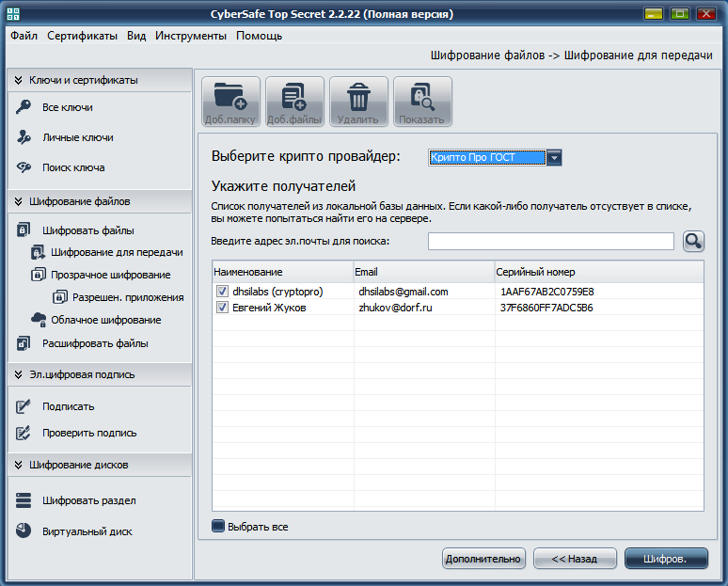Viewport: 728px width, 586px height.
Task: Click the << Назад button
Action: point(575,559)
